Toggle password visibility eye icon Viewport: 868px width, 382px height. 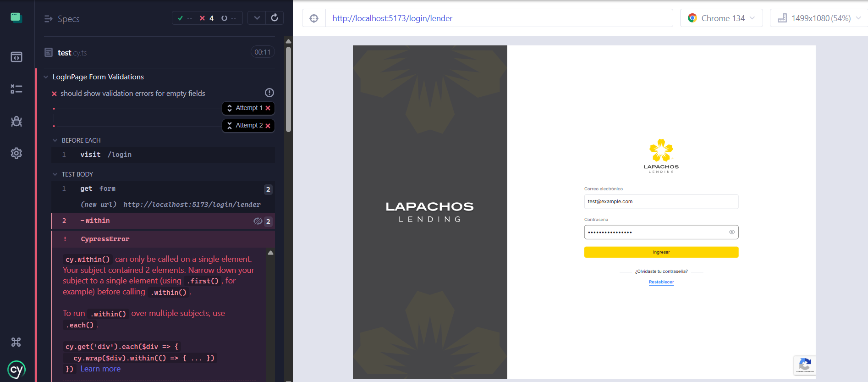click(732, 232)
